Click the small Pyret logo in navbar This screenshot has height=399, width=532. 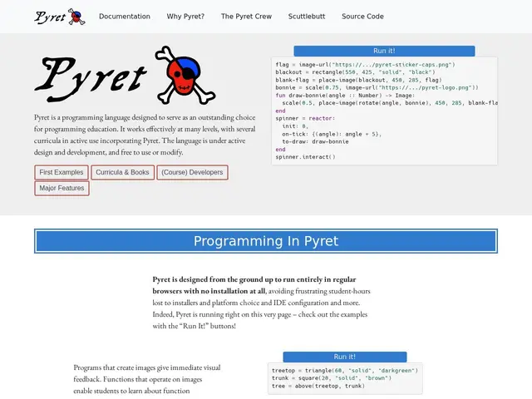60,17
